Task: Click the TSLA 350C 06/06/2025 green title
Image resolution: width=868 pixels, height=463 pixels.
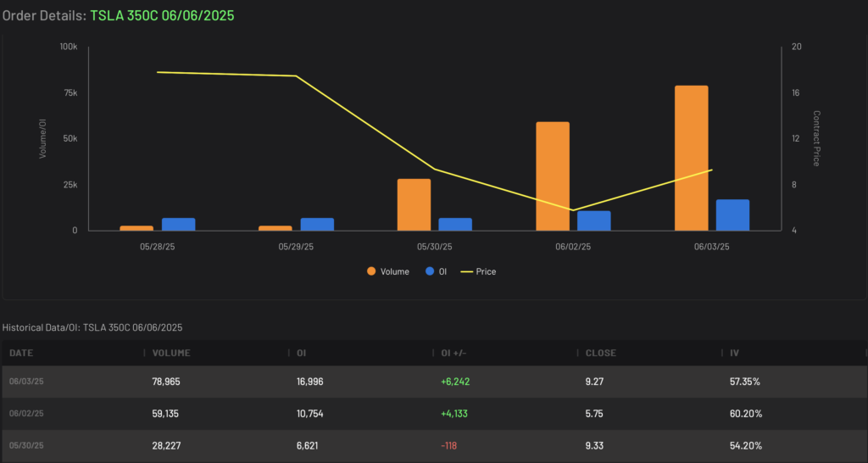Action: tap(162, 15)
